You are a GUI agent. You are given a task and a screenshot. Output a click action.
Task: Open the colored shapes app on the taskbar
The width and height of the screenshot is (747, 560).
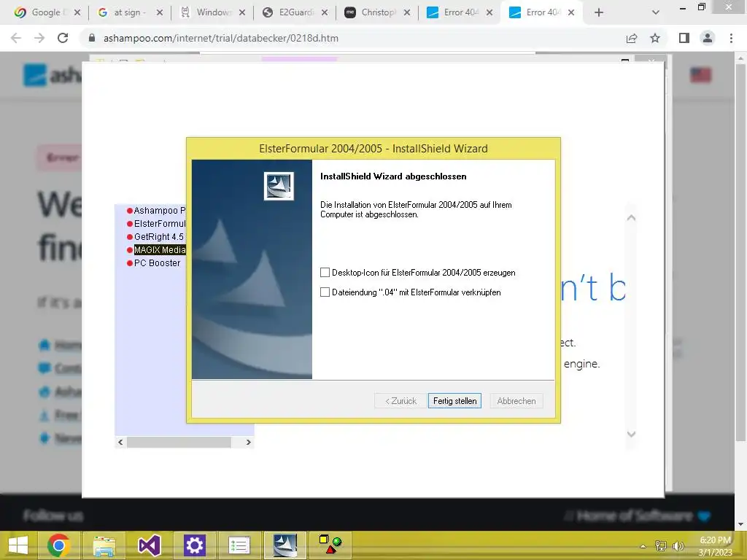click(330, 545)
